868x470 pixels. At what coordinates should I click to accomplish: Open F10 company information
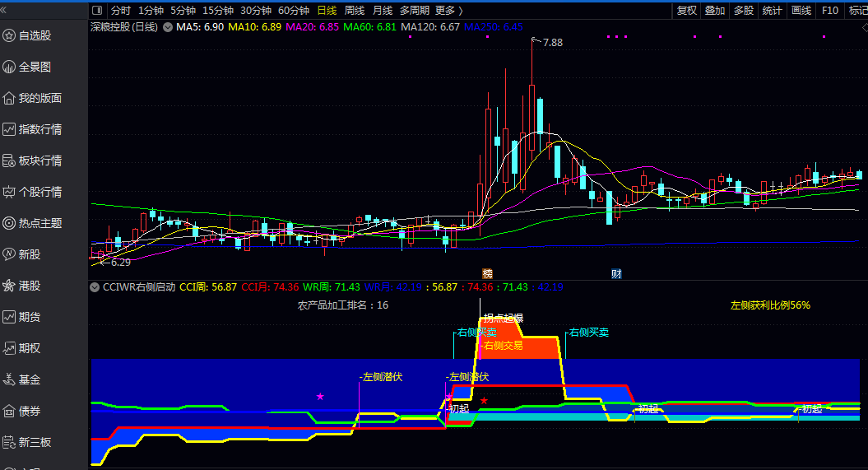tap(829, 11)
